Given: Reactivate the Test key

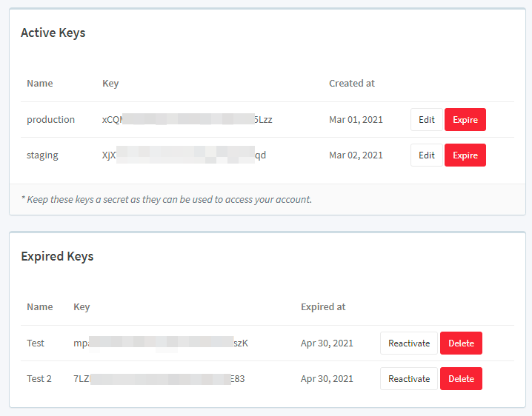Looking at the screenshot, I should (x=409, y=343).
